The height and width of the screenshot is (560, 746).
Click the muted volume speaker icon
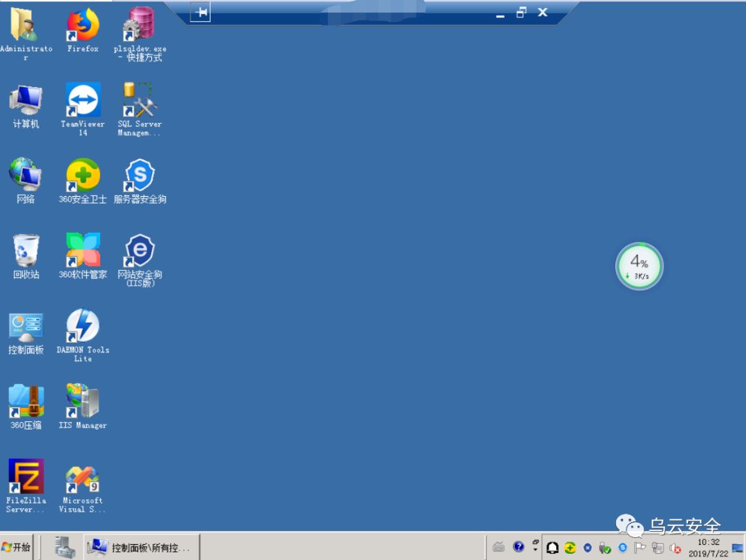click(x=675, y=548)
